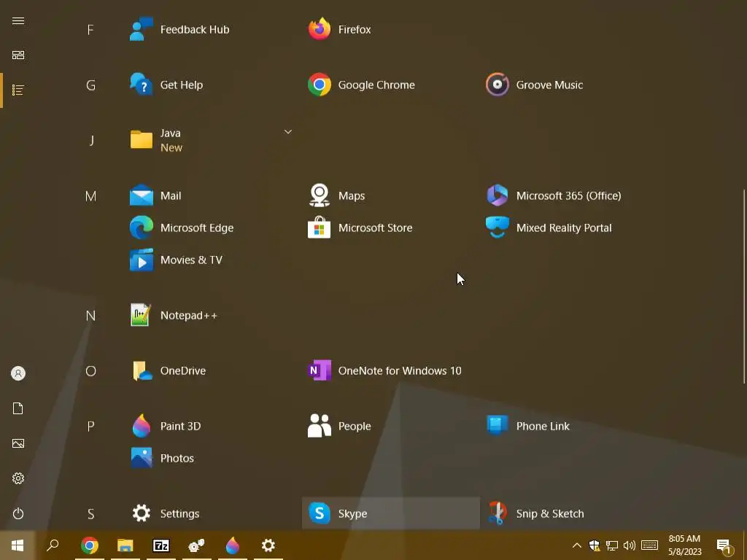747x560 pixels.
Task: Open Settings gear in the taskbar
Action: (x=268, y=545)
